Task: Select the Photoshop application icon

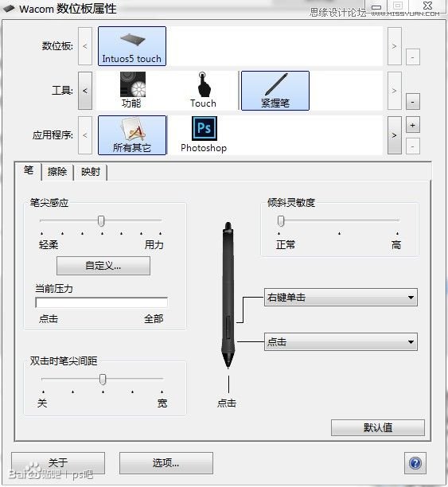Action: [x=204, y=134]
